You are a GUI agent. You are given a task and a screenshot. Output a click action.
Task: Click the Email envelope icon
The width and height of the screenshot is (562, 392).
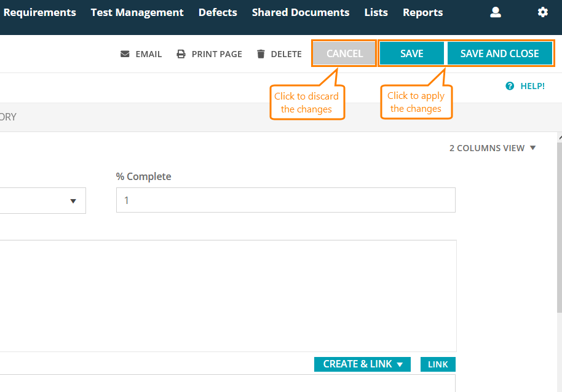(x=125, y=54)
